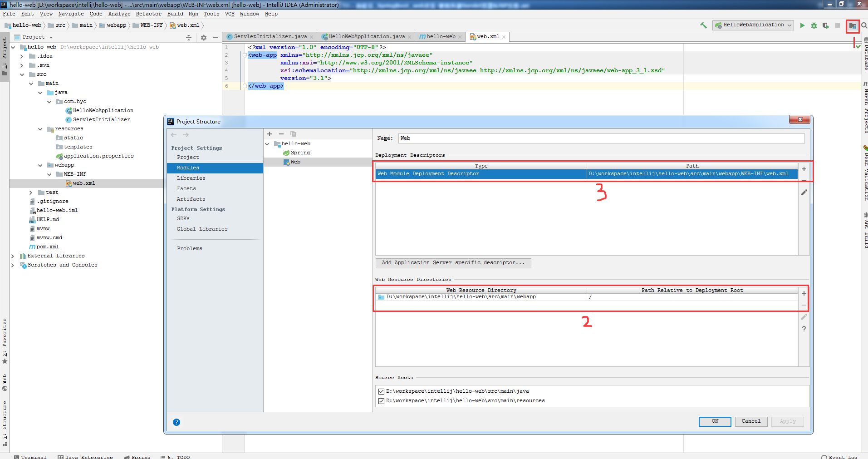Viewport: 868px width, 459px height.
Task: Open project tree settings gear icon
Action: [x=204, y=38]
